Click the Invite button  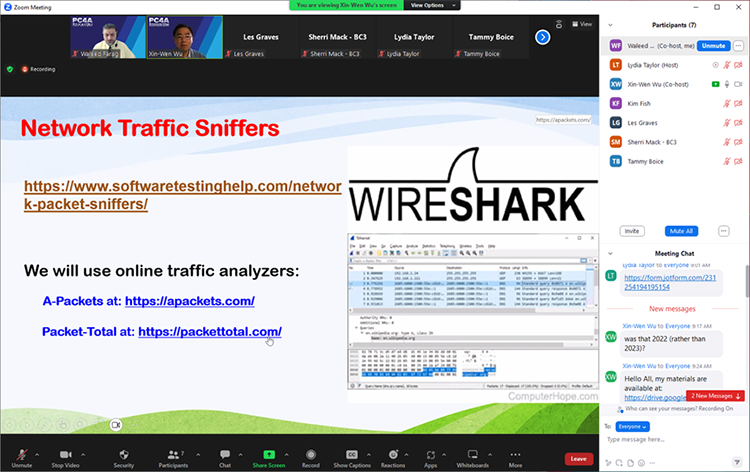pos(632,231)
